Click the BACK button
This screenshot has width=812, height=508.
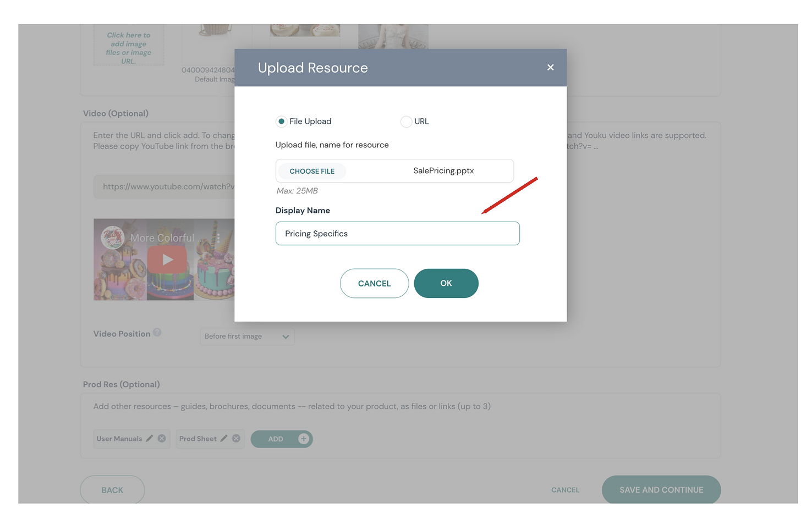coord(112,489)
